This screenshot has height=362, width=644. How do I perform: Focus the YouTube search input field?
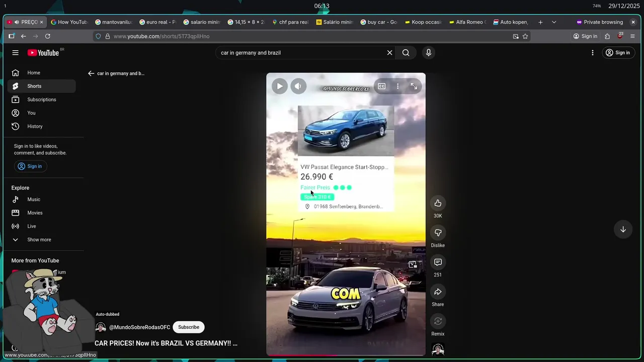click(x=301, y=53)
